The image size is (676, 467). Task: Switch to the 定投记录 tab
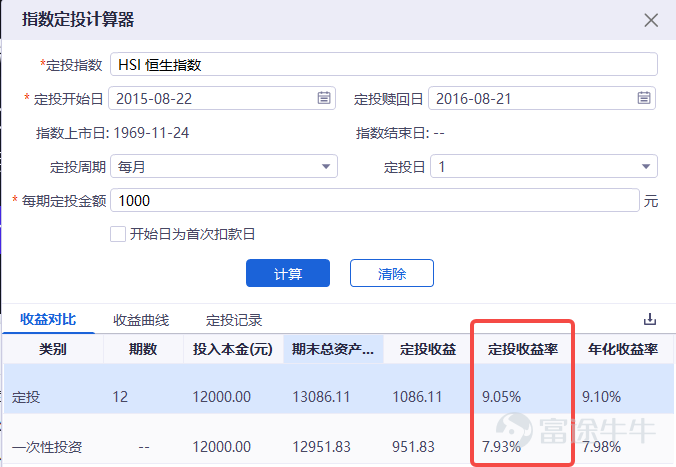234,320
